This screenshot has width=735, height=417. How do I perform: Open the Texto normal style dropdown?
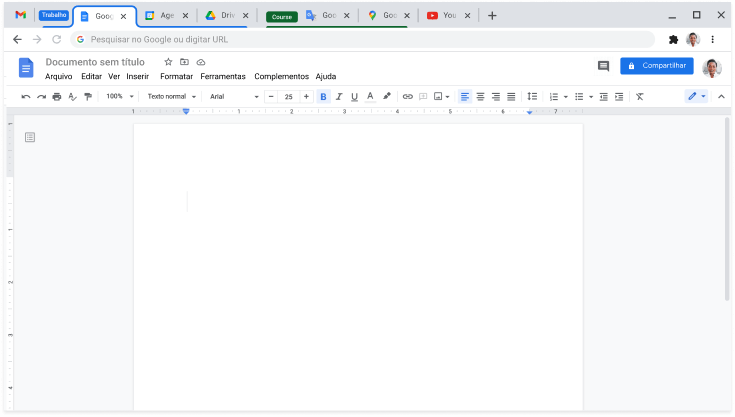point(172,97)
